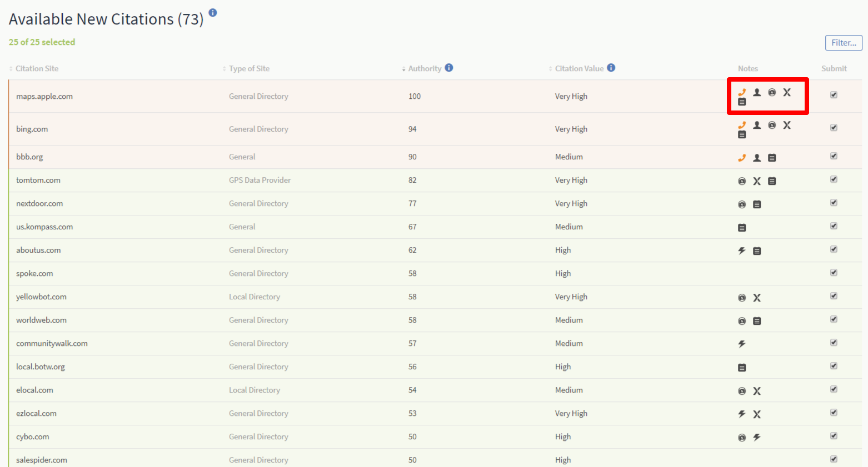The image size is (868, 467).
Task: Click the notepad icon in us.kompass.com row
Action: coord(742,228)
